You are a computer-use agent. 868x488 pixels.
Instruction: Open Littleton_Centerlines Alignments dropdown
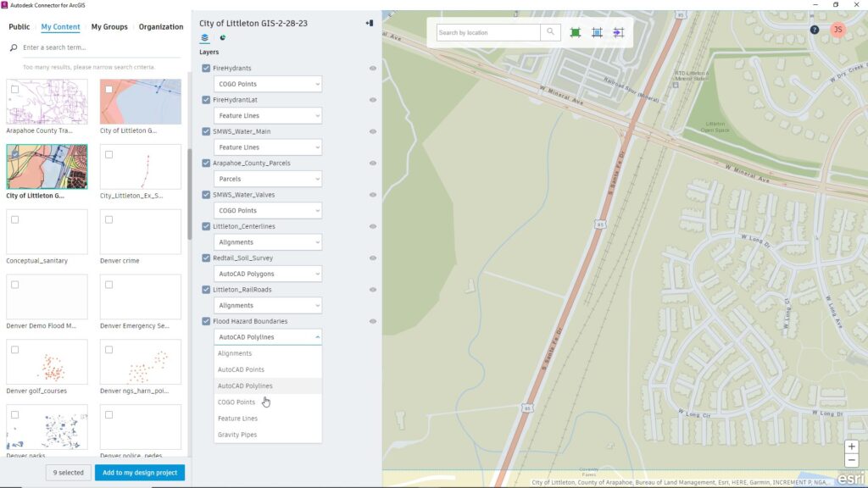coord(267,241)
